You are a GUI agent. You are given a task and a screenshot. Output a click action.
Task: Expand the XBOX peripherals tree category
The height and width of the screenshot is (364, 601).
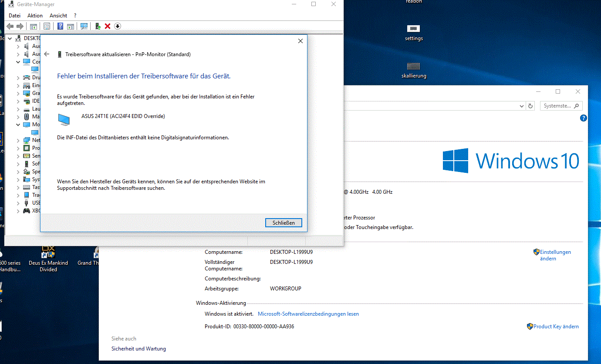(x=18, y=211)
